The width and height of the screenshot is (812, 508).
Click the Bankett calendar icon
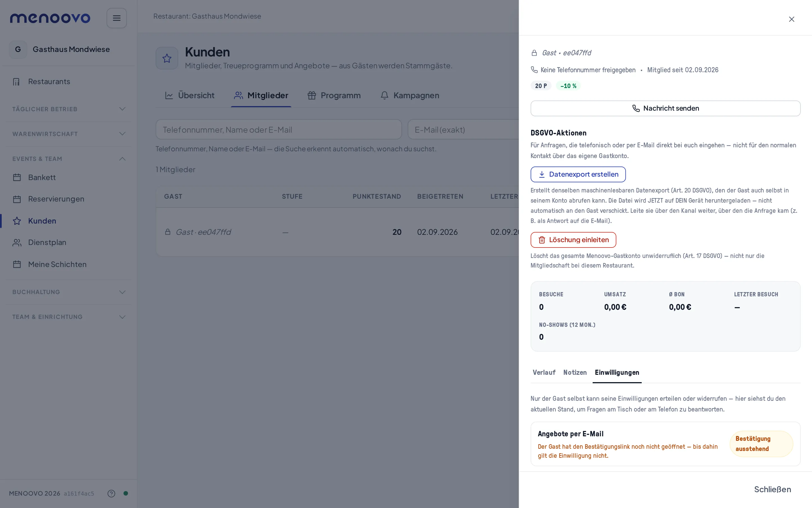click(x=17, y=178)
